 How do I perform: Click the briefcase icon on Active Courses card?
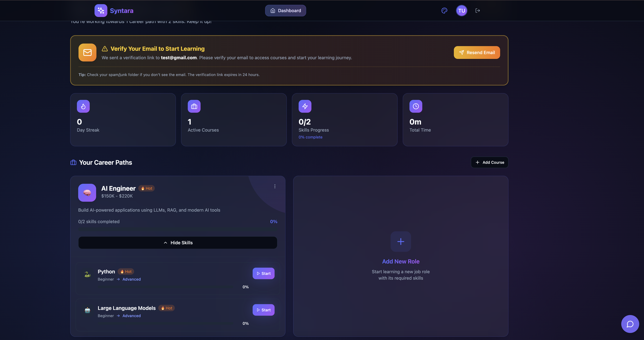tap(194, 106)
